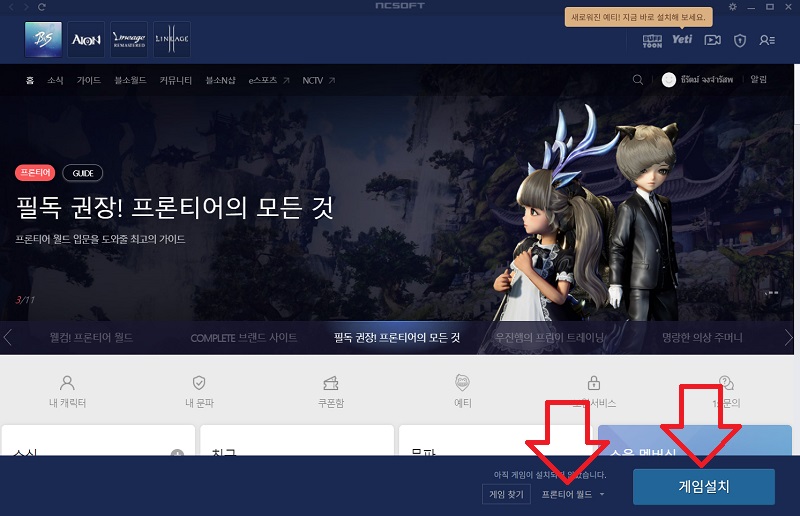Click the 게임설치 install button
800x516 pixels.
point(703,487)
